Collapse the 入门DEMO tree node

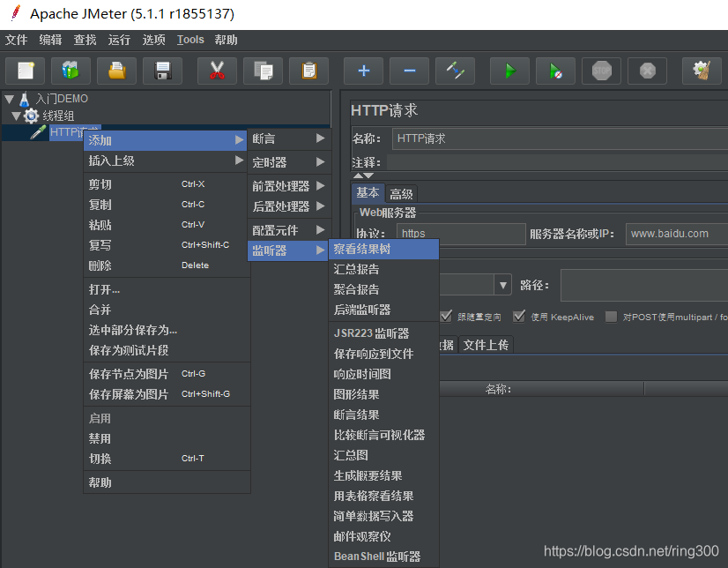tap(10, 99)
